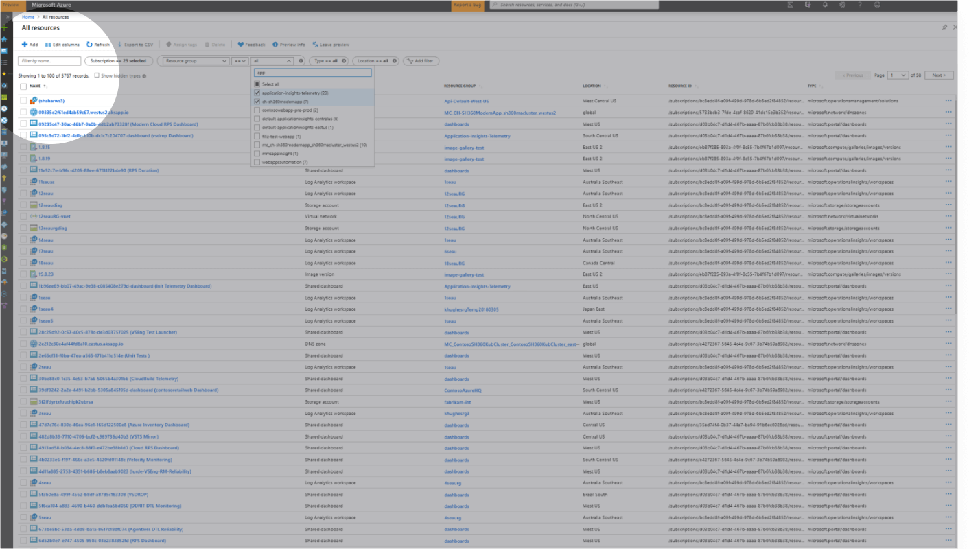Click Home in the breadcrumb

pyautogui.click(x=28, y=16)
